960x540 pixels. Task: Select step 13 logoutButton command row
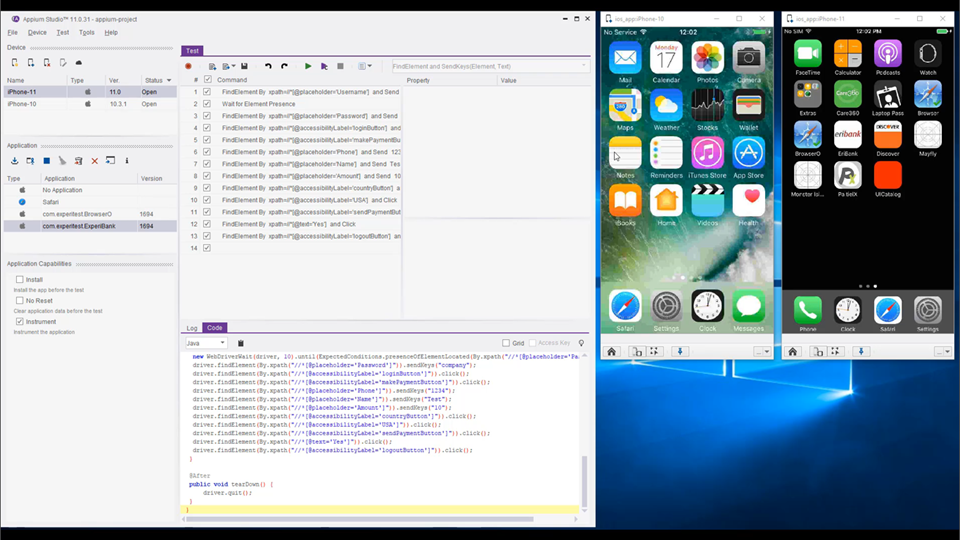coord(293,236)
